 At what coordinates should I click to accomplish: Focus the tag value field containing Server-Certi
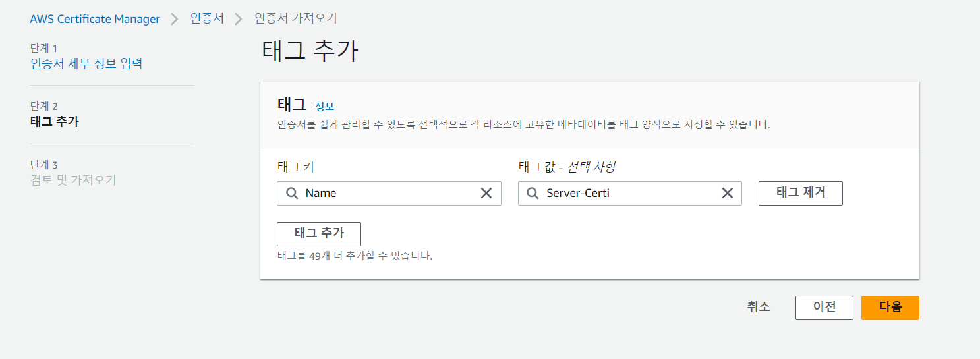(x=629, y=194)
